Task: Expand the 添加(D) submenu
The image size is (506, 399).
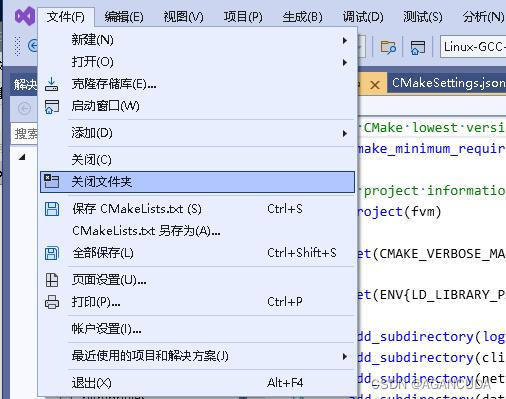Action: (x=197, y=133)
